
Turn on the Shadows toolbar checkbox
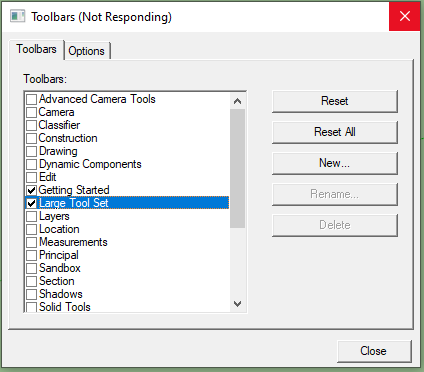click(x=31, y=294)
